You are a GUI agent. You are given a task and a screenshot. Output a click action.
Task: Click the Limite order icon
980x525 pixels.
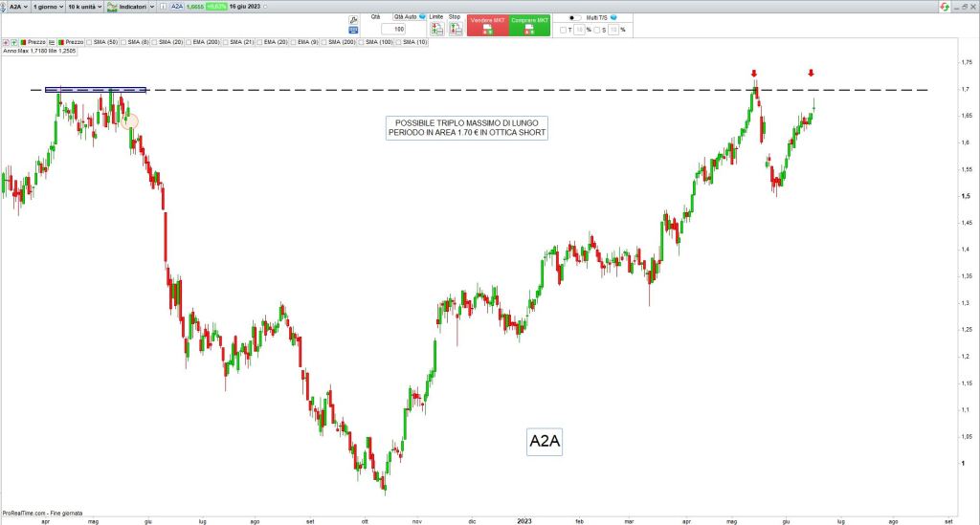(x=436, y=29)
